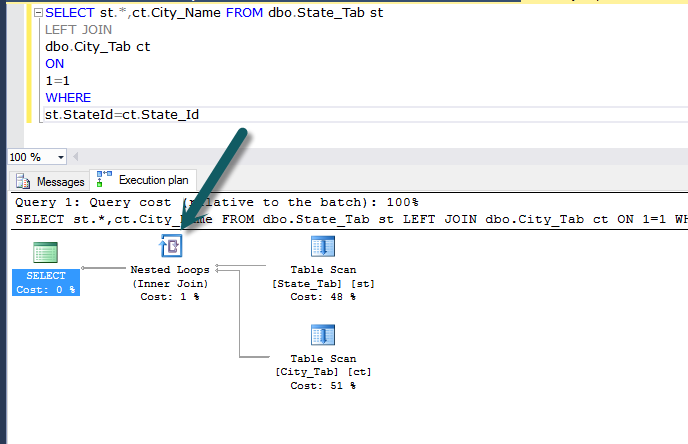Click the City_Tab Table Scan icon
688x444 pixels.
323,335
